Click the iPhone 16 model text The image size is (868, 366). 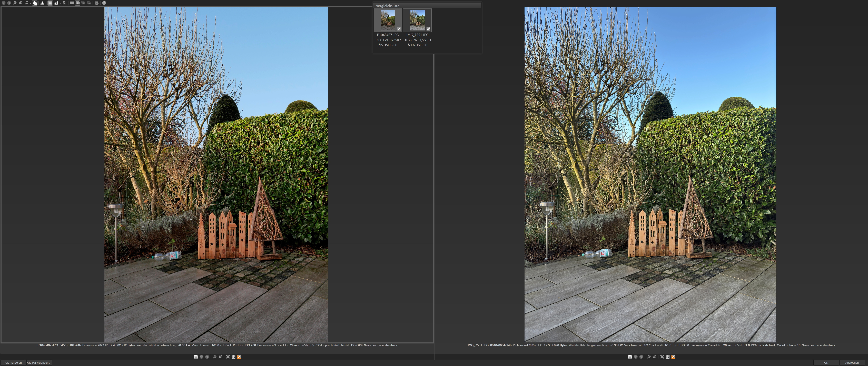point(794,345)
